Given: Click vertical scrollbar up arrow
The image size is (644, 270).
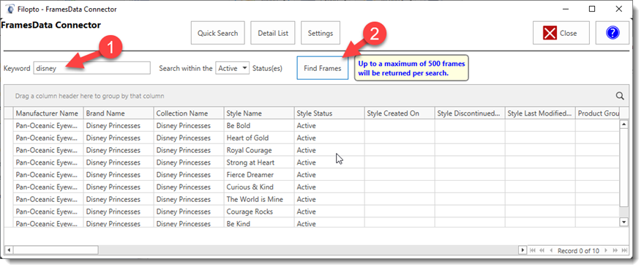Looking at the screenshot, I should click(x=624, y=124).
